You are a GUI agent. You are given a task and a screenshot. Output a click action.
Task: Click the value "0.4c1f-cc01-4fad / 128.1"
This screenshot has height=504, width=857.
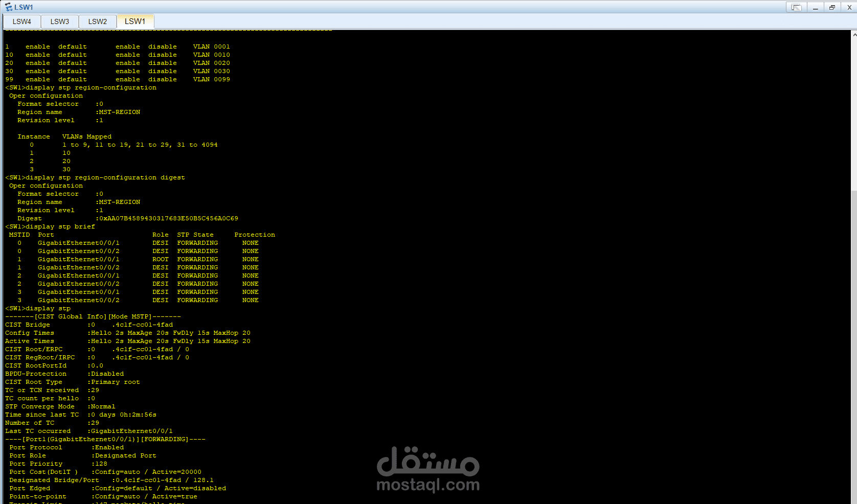pyautogui.click(x=165, y=480)
